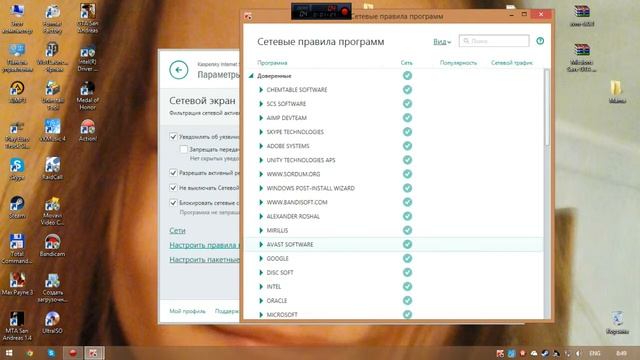The image size is (640, 360).
Task: Expand the GOOGLE group
Action: [x=261, y=258]
